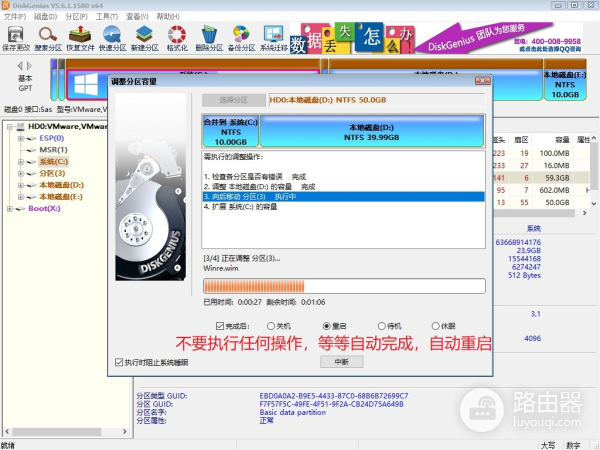600x450 pixels.
Task: Collapse the HD0:VMware tree node
Action: click(10, 127)
